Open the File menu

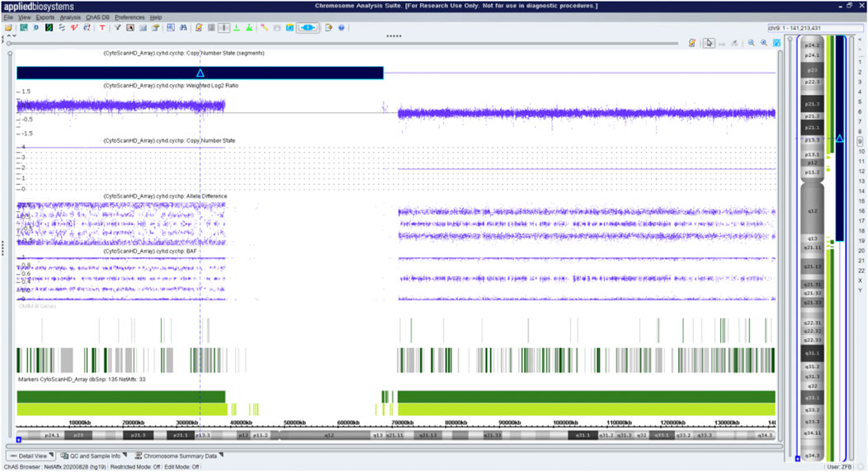point(7,17)
